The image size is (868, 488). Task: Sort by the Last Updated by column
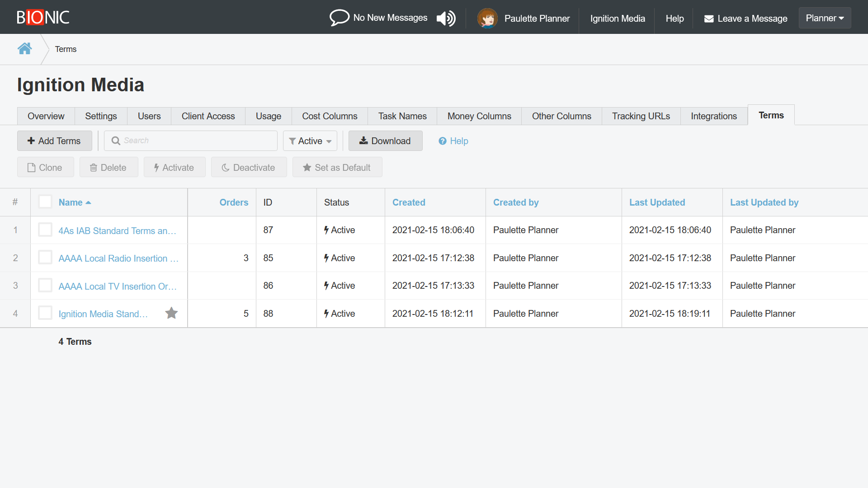[x=764, y=202]
